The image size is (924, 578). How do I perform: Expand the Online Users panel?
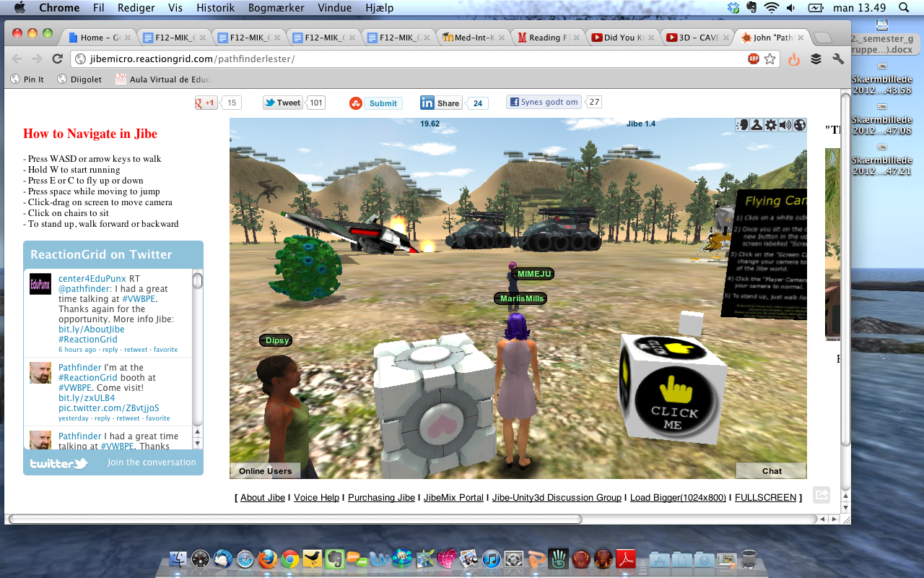pyautogui.click(x=265, y=471)
